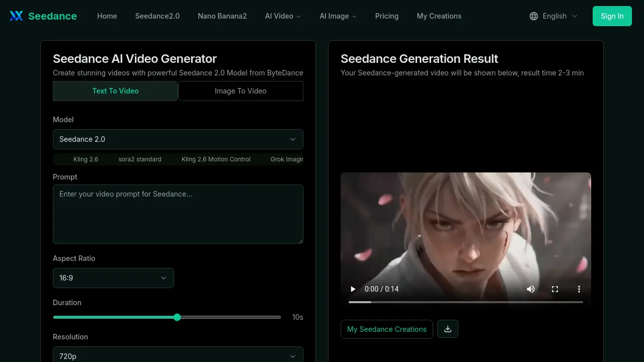Switch to the Text To Video tab
The image size is (644, 362).
click(x=115, y=91)
